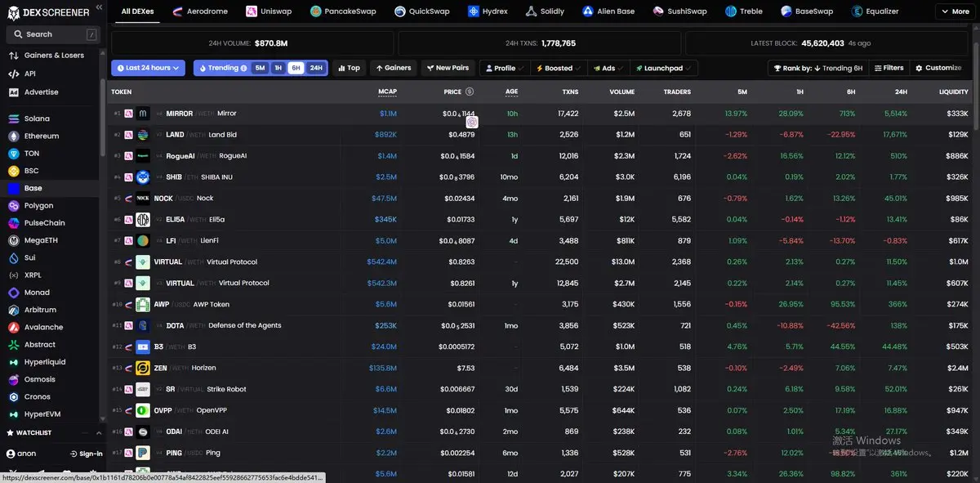Screen dimensions: 980x483
Task: Toggle the price currency dollar icon
Action: click(x=469, y=92)
